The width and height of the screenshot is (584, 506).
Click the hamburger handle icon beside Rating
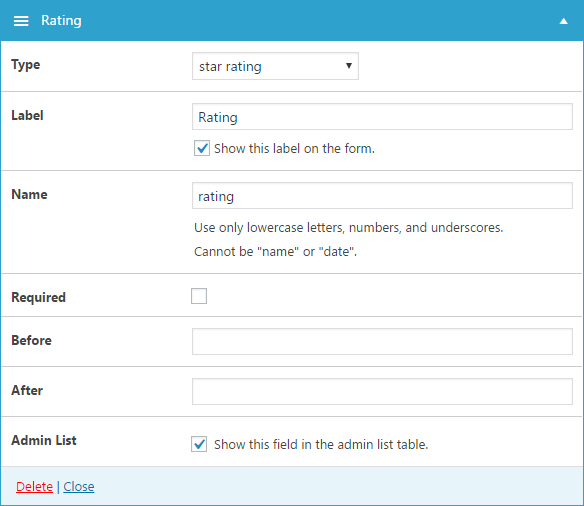point(21,21)
